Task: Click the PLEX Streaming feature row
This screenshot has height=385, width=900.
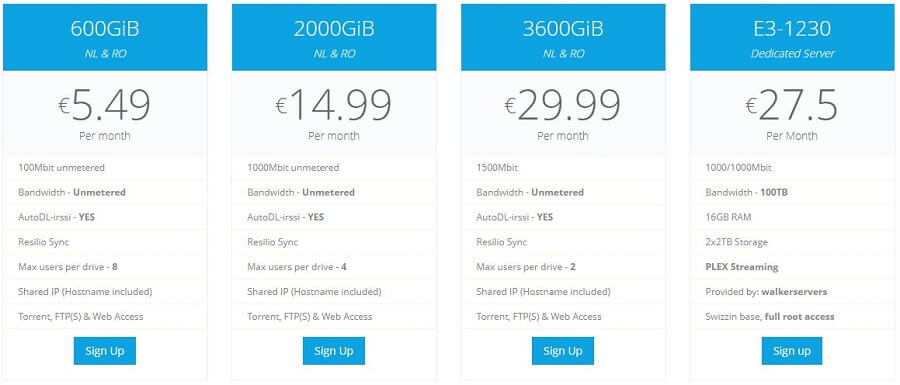Action: [x=792, y=267]
